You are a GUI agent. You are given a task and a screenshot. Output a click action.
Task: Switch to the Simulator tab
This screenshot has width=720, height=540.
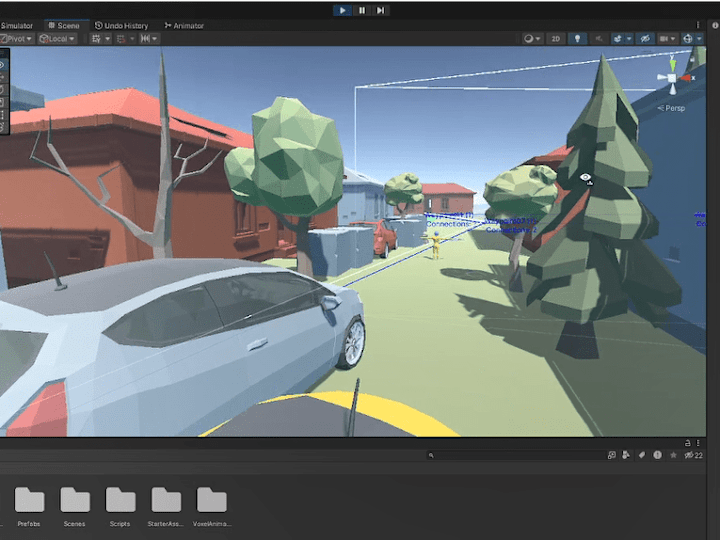coord(17,26)
